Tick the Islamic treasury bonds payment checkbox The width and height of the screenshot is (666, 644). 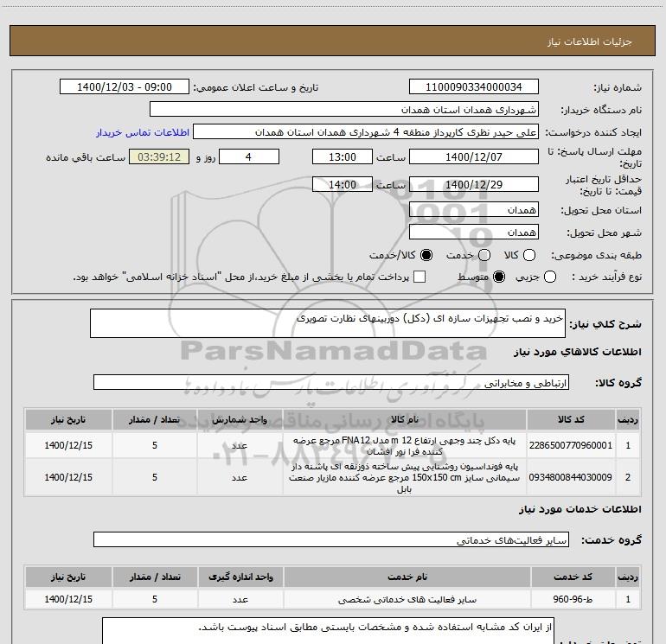point(419,277)
